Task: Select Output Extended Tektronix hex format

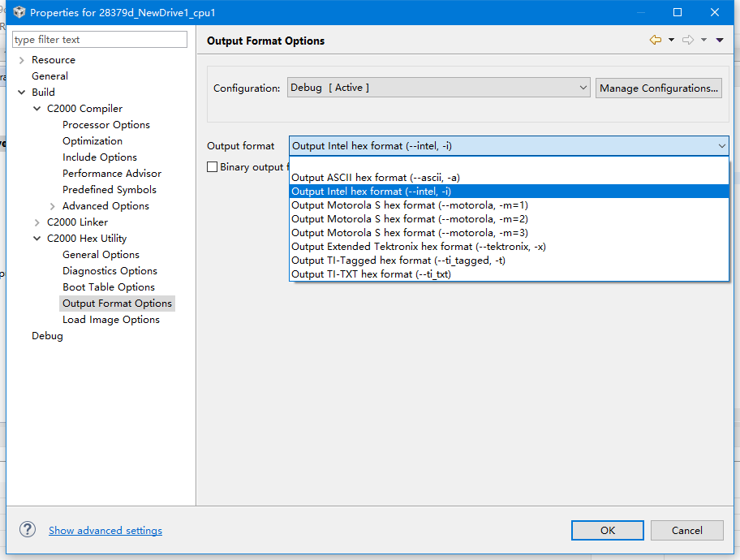Action: tap(418, 247)
